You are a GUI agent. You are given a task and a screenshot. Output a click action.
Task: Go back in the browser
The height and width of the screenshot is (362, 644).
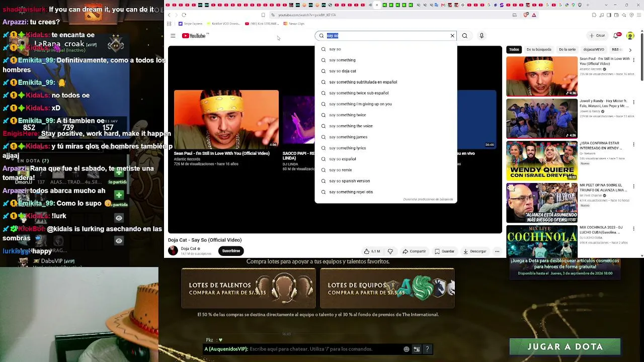169,15
